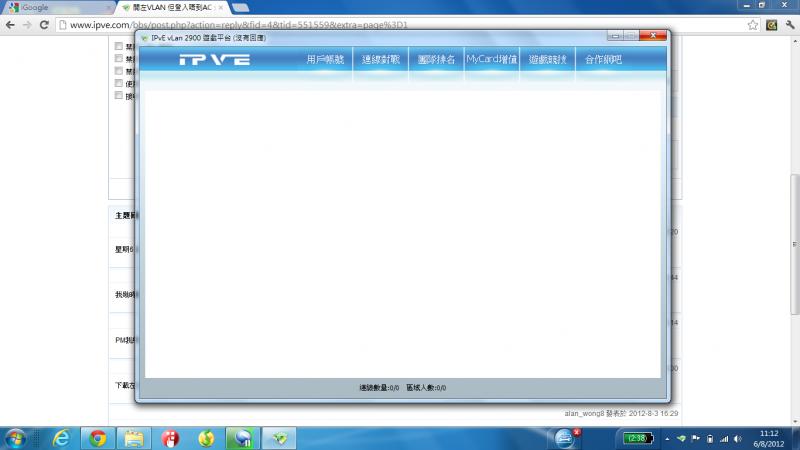800x450 pixels.
Task: Reload the ipve.com page
Action: tap(44, 24)
